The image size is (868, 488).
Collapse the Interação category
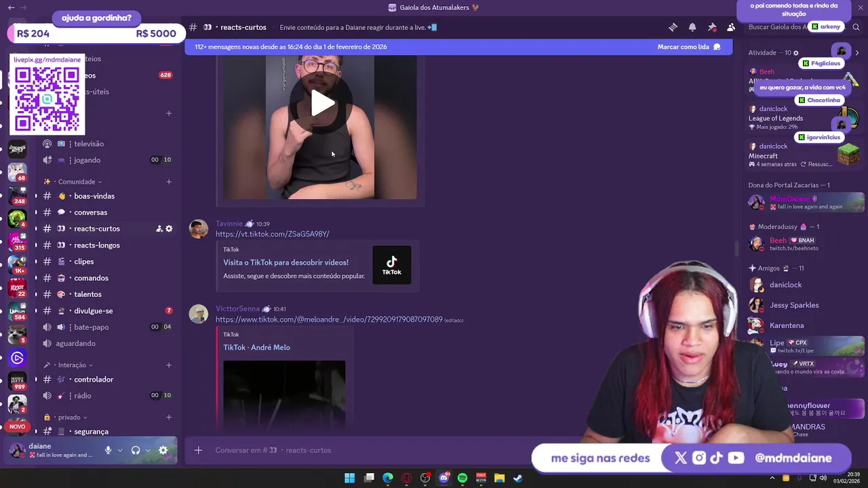tap(72, 365)
